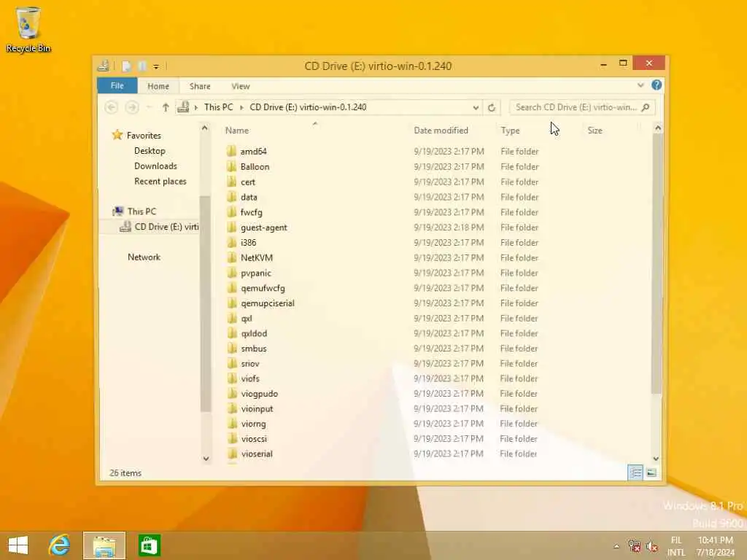
Task: Select the sriov folder
Action: [250, 363]
